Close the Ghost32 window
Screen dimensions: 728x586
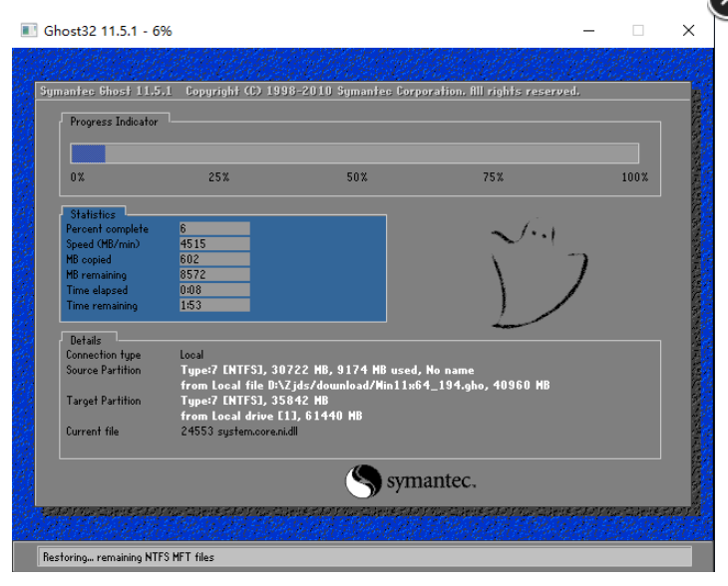(688, 31)
